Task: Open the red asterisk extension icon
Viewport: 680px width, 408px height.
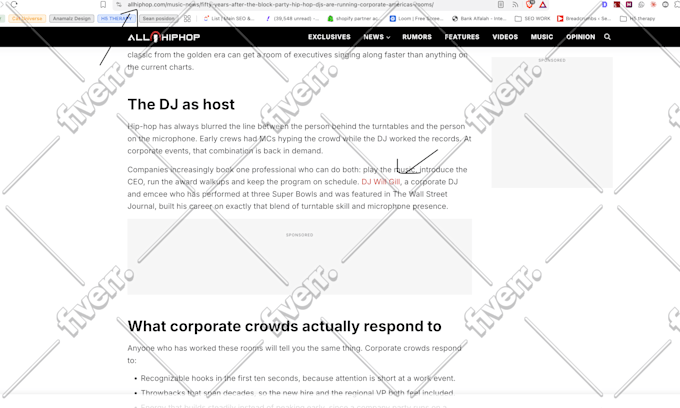Action: [x=653, y=4]
